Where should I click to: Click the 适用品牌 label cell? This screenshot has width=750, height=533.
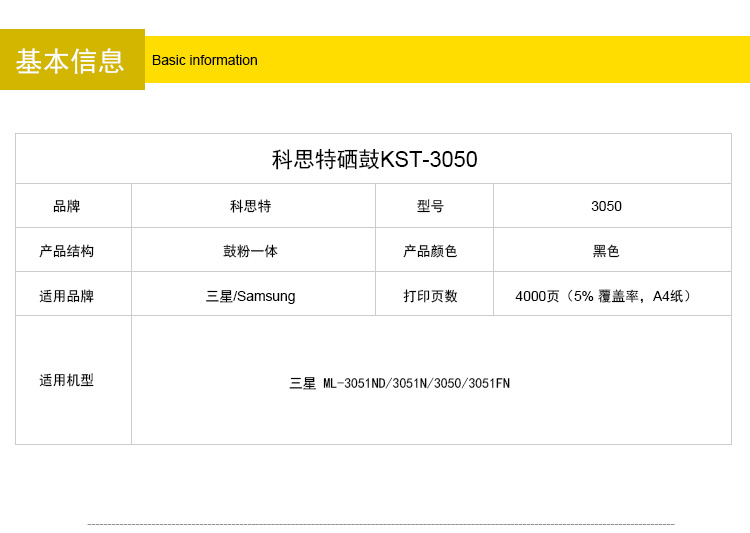(x=67, y=296)
